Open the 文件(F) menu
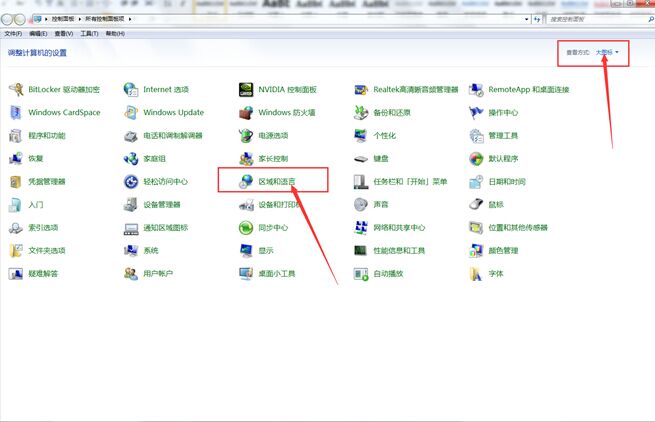Viewport: 655px width, 422px height. click(13, 33)
